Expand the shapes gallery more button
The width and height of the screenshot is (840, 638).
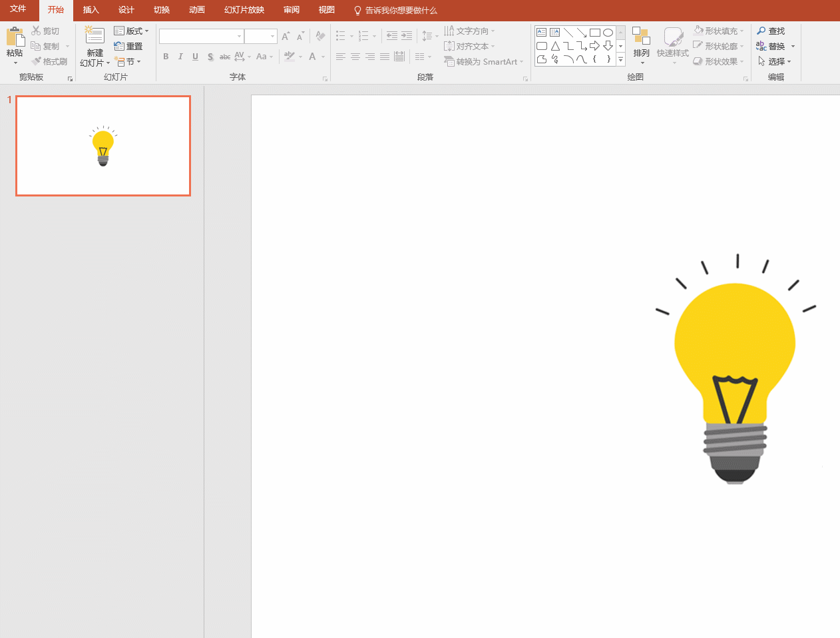pyautogui.click(x=620, y=60)
